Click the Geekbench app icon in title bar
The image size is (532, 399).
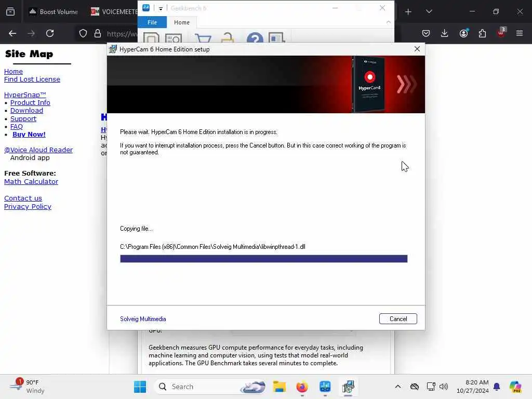(x=146, y=8)
